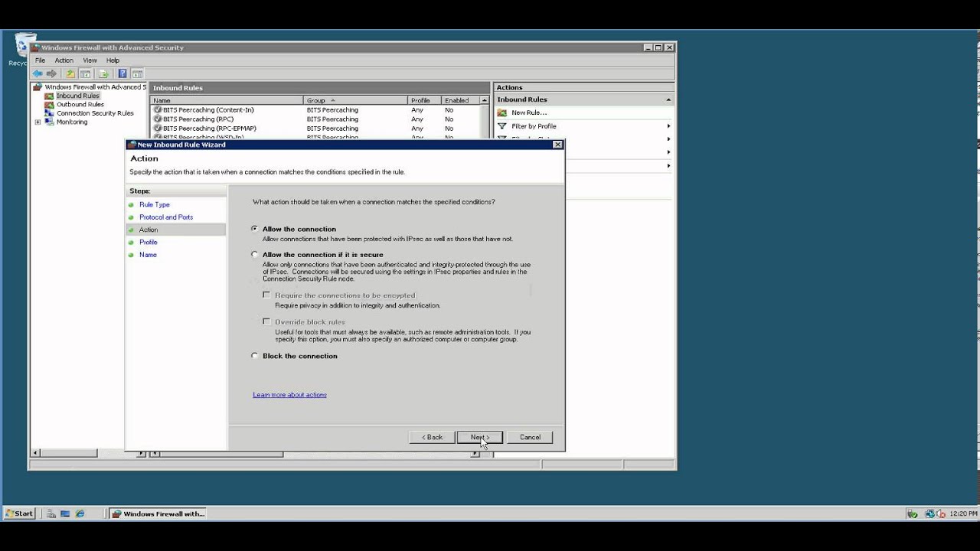Click the Server Manager Quick Launch icon

tap(51, 514)
